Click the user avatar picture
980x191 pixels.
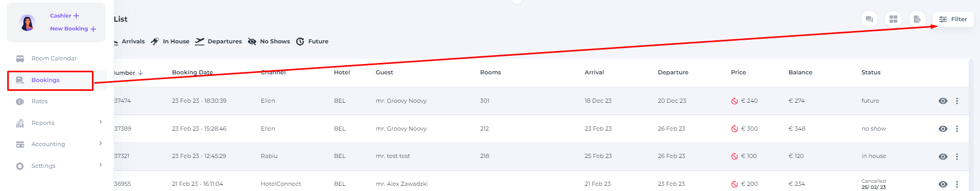[x=27, y=23]
